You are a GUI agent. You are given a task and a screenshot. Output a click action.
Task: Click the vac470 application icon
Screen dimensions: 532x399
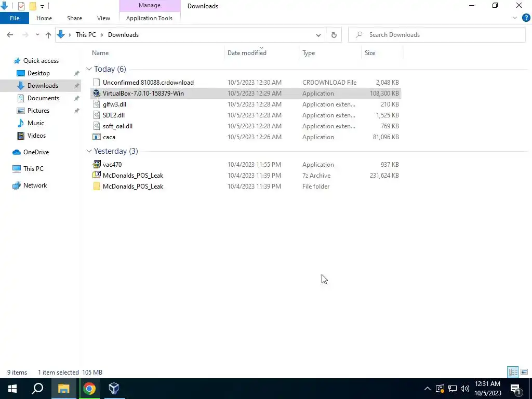click(97, 165)
